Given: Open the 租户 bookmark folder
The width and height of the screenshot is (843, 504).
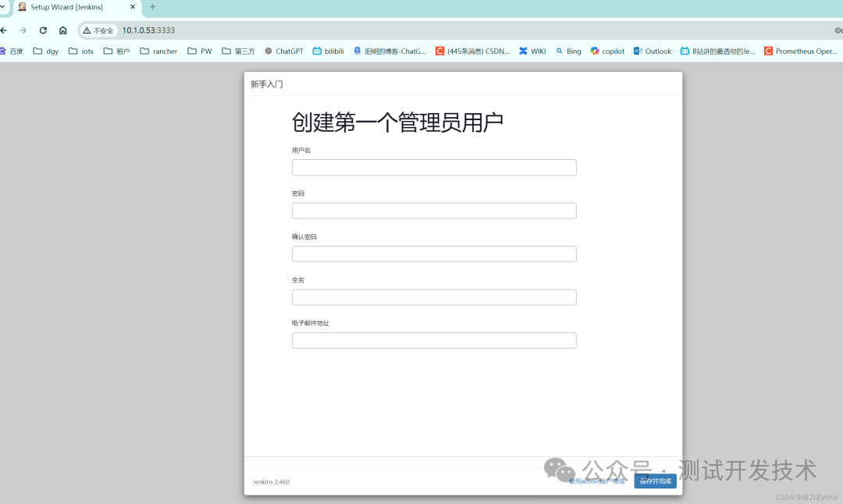Looking at the screenshot, I should pyautogui.click(x=116, y=51).
